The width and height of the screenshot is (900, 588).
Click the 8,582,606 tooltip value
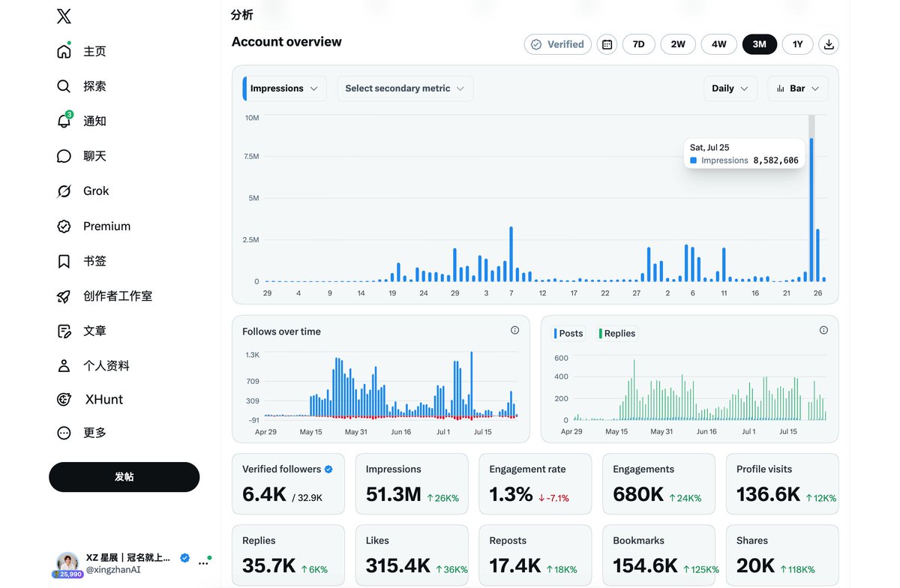775,160
